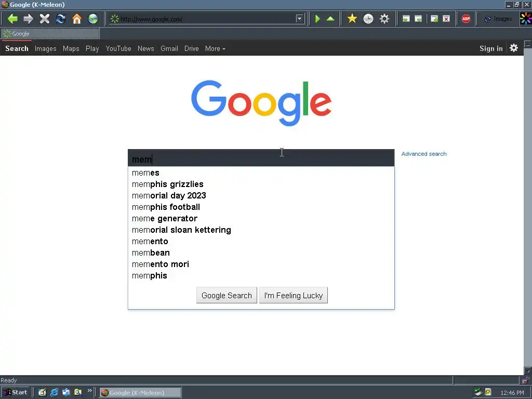Launch Internet Explorer from quick launch
The height and width of the screenshot is (399, 532).
[x=54, y=393]
